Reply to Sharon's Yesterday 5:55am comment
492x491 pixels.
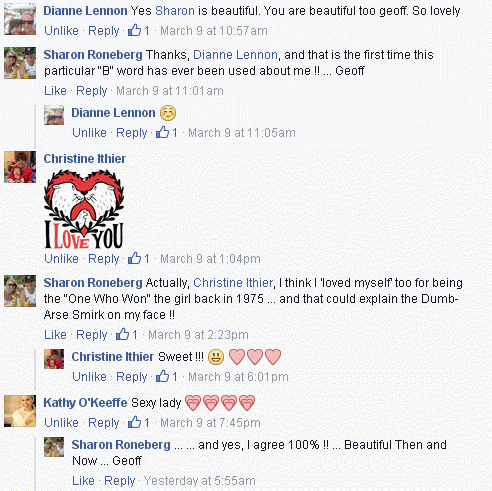120,481
